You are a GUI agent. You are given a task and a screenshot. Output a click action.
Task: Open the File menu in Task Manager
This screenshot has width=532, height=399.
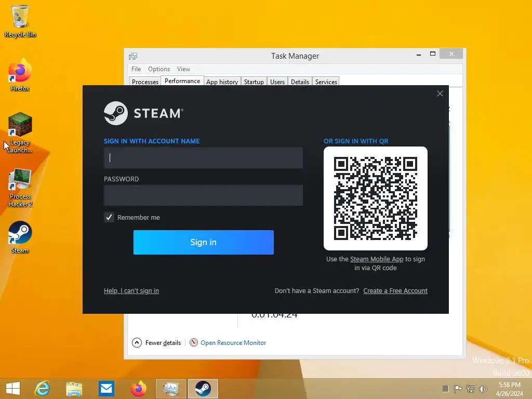pyautogui.click(x=136, y=69)
